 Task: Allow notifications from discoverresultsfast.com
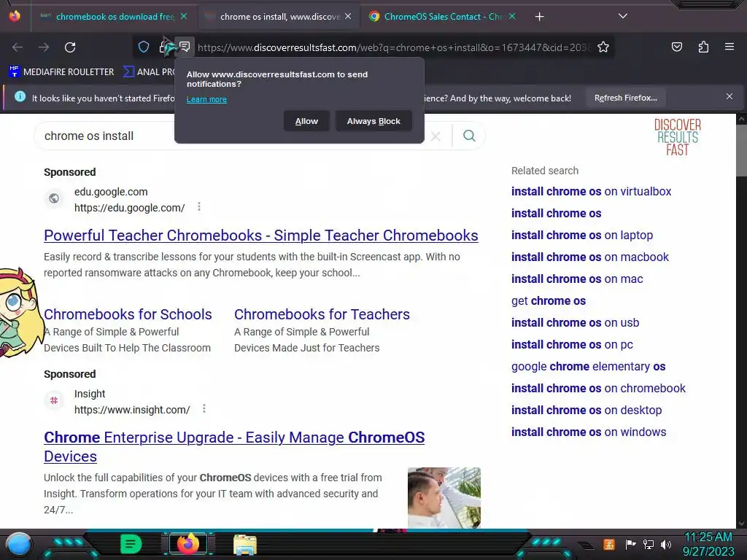tap(306, 121)
